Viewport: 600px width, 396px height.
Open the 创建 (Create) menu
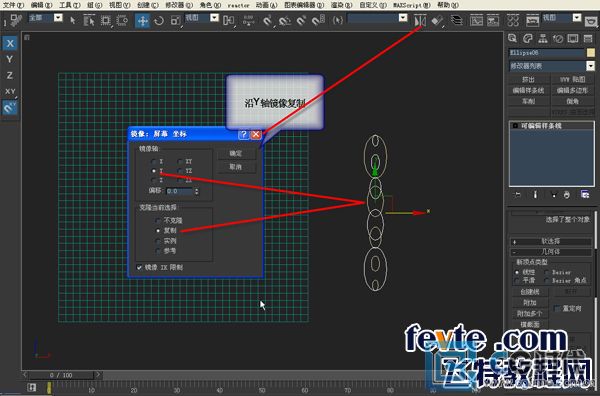coord(147,5)
